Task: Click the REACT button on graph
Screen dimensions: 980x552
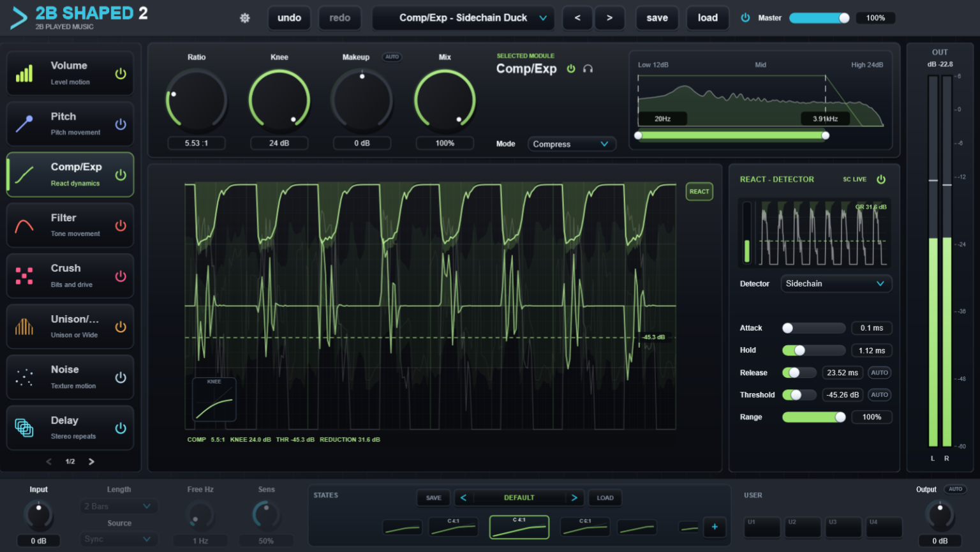Action: [x=699, y=191]
